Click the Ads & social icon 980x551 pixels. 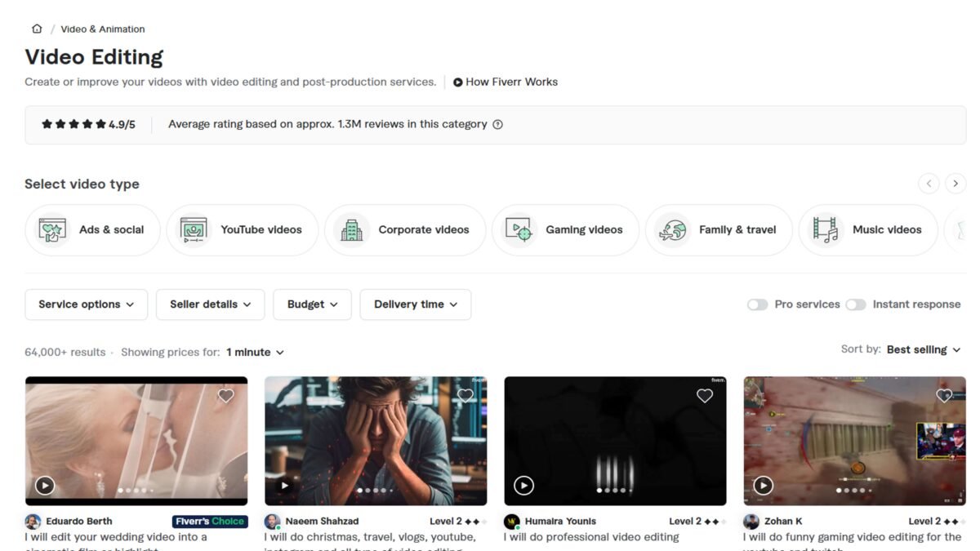[52, 229]
